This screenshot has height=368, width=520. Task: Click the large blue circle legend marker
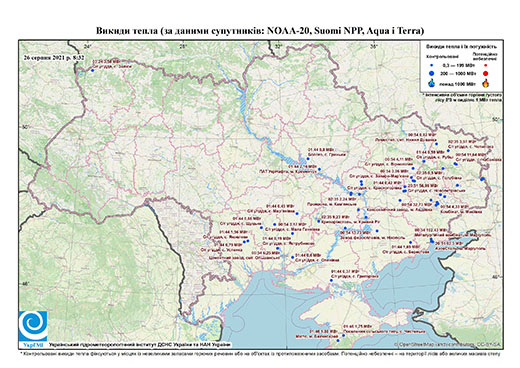432,73
